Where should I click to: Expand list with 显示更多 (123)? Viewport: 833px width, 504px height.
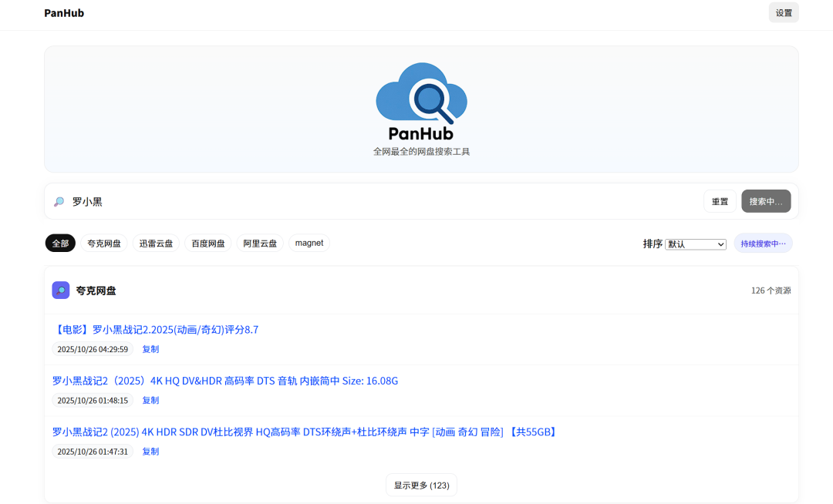[x=421, y=486]
